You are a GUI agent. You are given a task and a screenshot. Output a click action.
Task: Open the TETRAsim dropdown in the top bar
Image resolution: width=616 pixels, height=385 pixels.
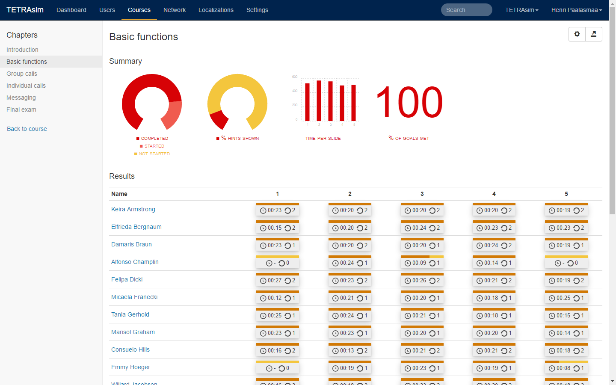[522, 10]
